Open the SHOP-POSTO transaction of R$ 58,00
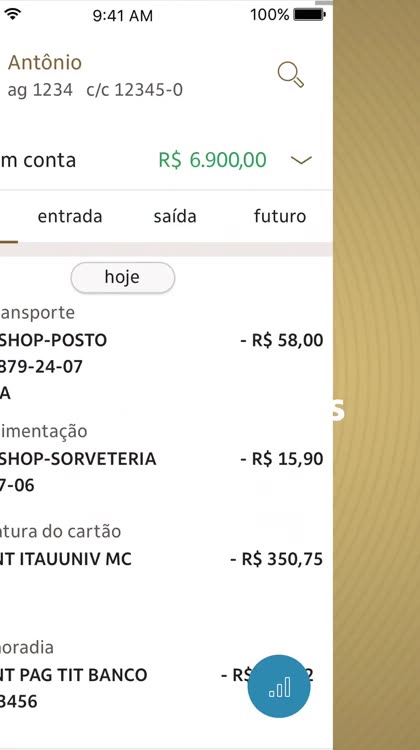 (x=162, y=354)
